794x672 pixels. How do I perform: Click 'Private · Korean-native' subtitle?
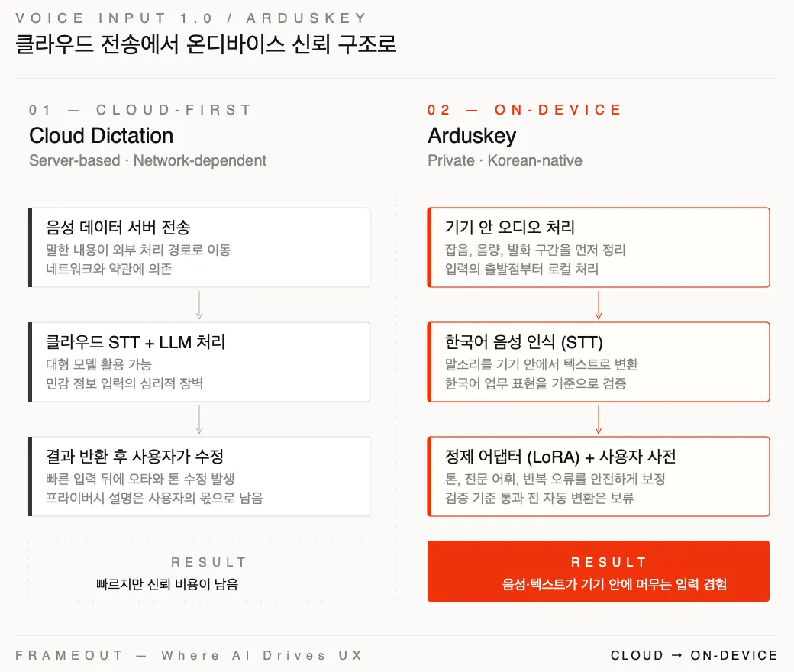[505, 160]
